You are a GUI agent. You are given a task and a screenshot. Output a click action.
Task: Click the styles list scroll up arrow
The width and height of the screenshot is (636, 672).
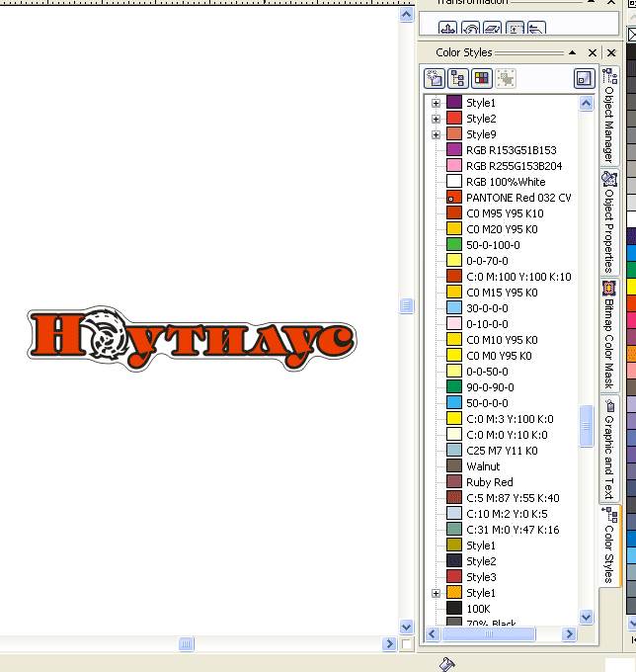click(587, 104)
